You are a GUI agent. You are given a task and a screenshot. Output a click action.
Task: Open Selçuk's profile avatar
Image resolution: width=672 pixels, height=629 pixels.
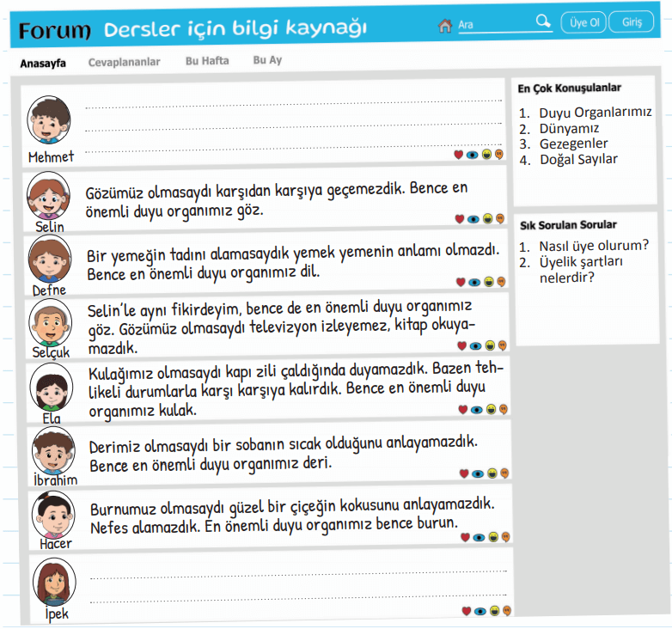coord(51,322)
